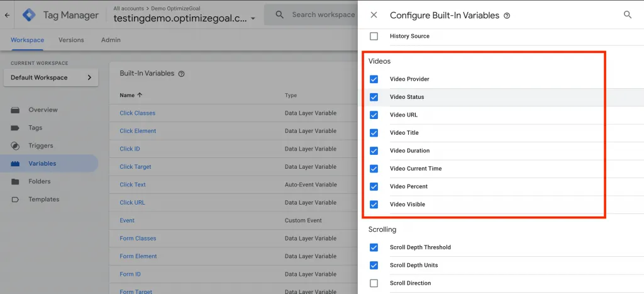Expand the Default Workspace selector
The height and width of the screenshot is (294, 644).
[51, 77]
